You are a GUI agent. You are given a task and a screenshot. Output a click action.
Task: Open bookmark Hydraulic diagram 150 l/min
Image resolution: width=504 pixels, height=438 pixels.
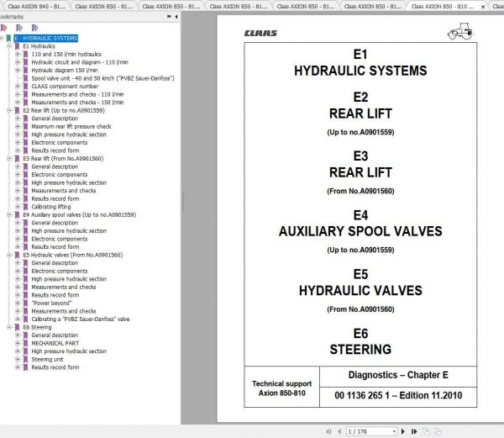pyautogui.click(x=65, y=71)
